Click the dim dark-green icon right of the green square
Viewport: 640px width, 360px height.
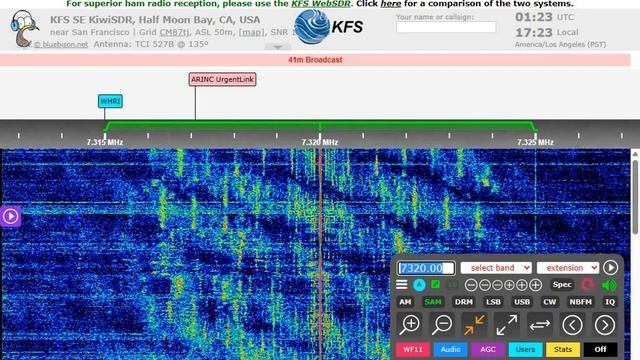point(452,284)
